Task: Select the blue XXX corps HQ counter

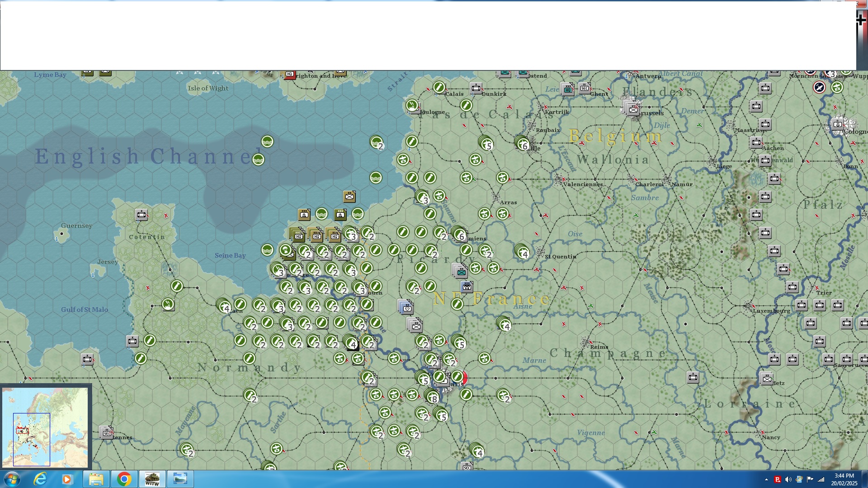Action: [467, 286]
